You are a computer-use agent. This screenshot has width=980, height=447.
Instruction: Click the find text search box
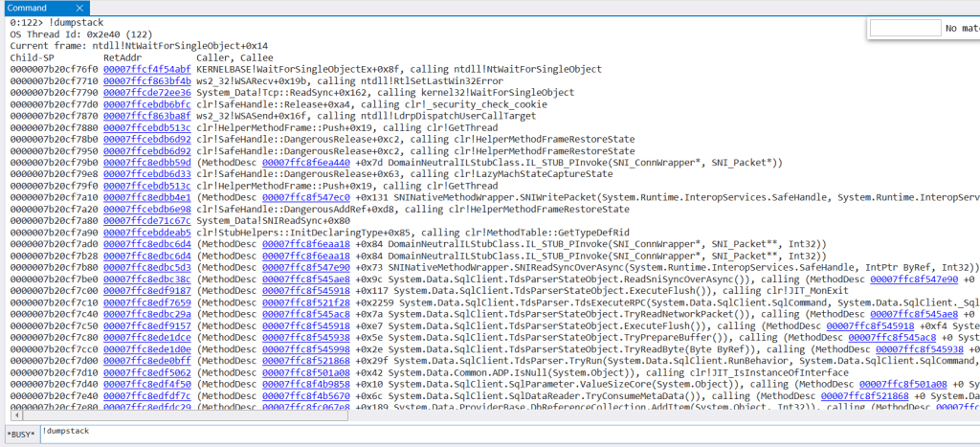[x=905, y=29]
